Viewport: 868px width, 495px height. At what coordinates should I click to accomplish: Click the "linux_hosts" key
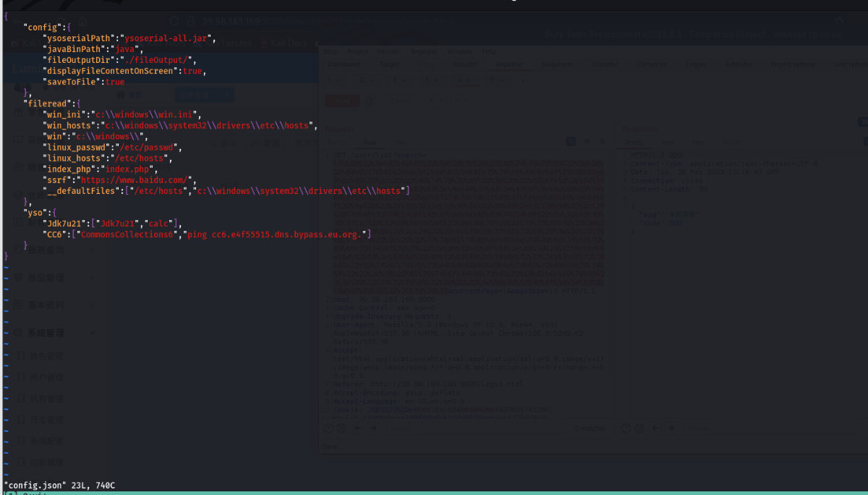(x=74, y=158)
